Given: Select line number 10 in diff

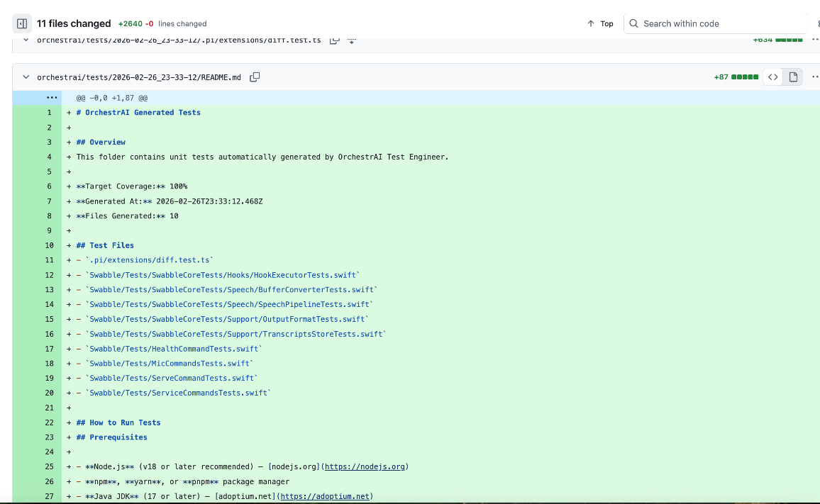Looking at the screenshot, I should (x=49, y=245).
